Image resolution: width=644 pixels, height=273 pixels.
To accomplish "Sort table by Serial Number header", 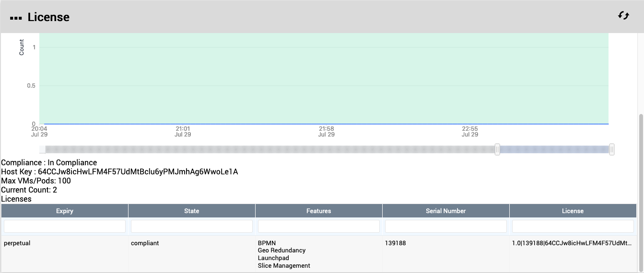I will click(446, 211).
